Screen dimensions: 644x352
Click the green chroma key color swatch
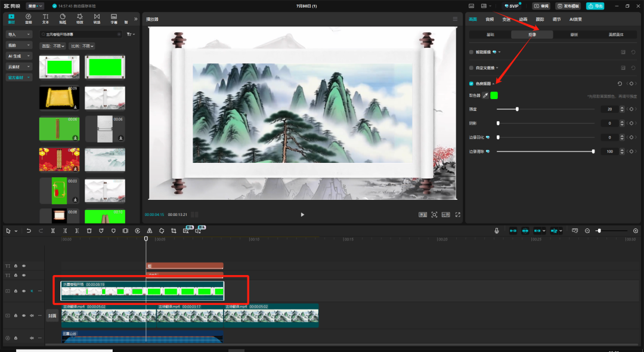tap(494, 95)
